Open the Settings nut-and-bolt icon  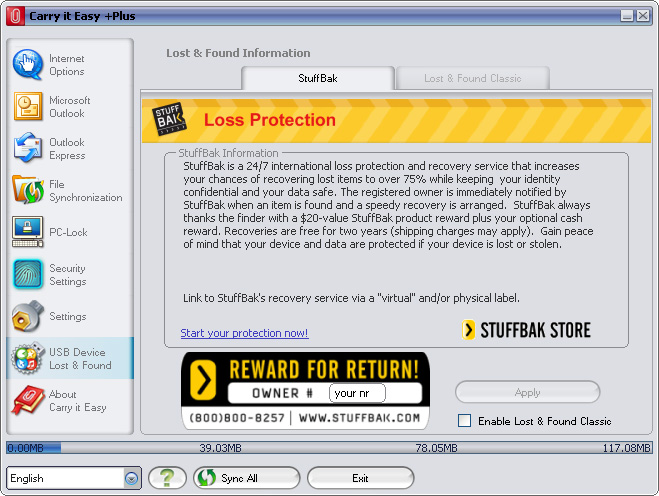[x=28, y=316]
